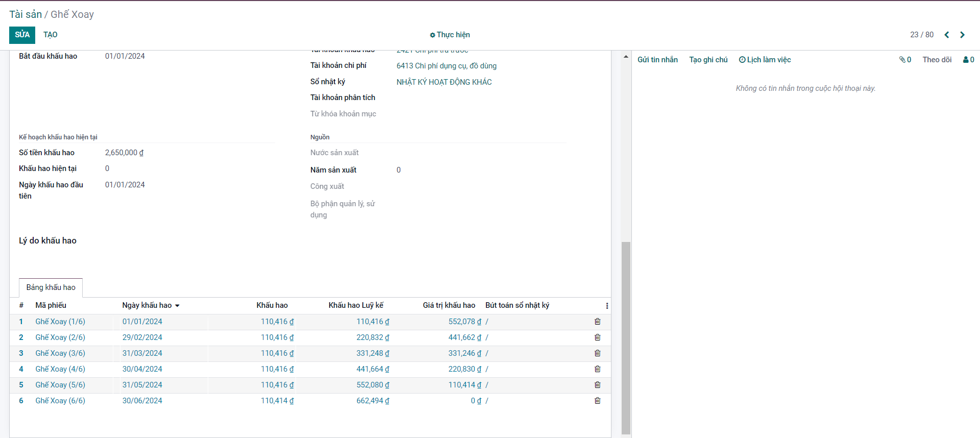Image resolution: width=980 pixels, height=438 pixels.
Task: Delete the Ghế Xoay (6/6) line
Action: (x=597, y=401)
